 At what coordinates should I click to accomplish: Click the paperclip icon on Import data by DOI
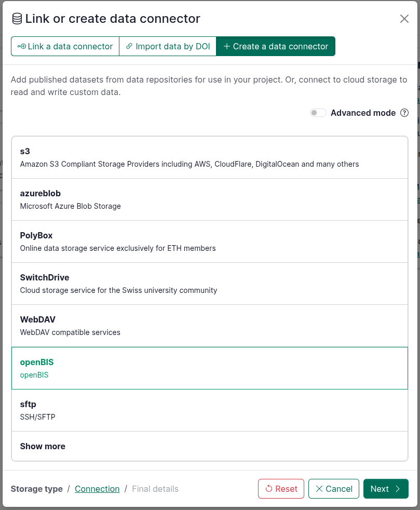click(129, 46)
